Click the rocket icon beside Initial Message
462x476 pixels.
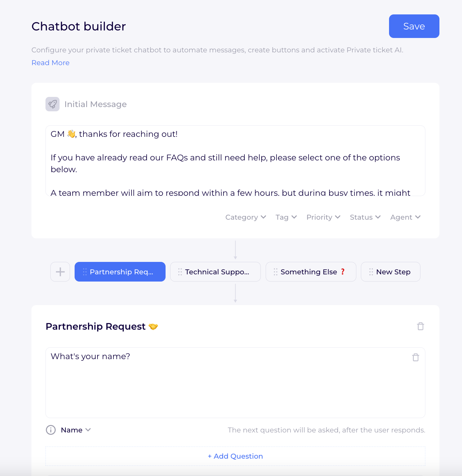point(52,104)
